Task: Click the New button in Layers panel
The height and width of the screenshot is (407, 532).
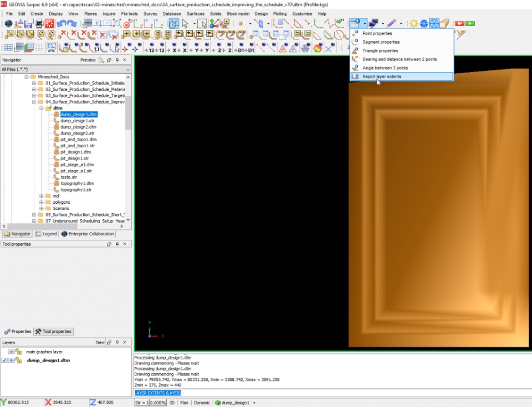Action: tap(100, 343)
